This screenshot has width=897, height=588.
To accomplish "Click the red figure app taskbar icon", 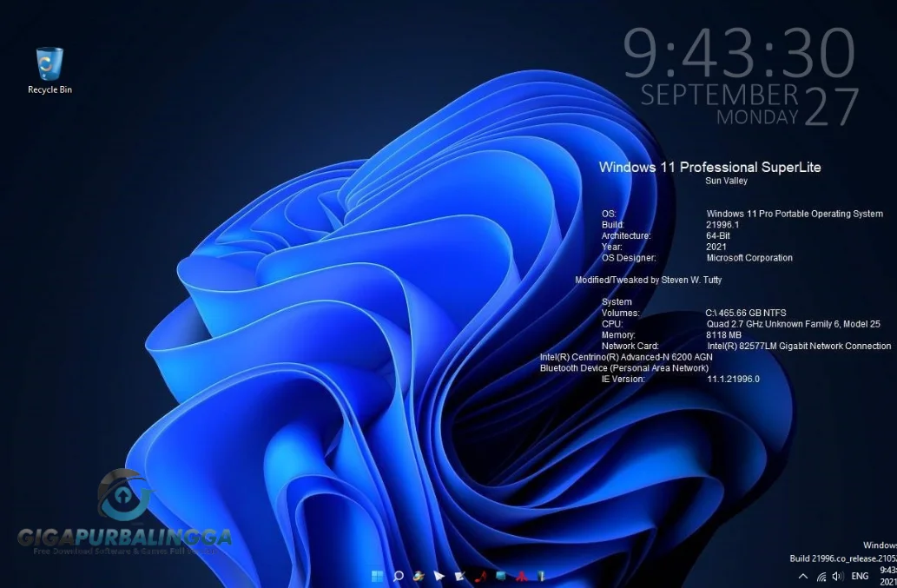I will click(x=522, y=576).
